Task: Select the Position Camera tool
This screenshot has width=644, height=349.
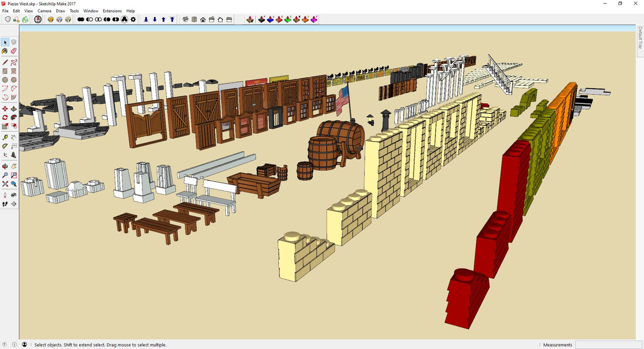Action: coord(5,195)
